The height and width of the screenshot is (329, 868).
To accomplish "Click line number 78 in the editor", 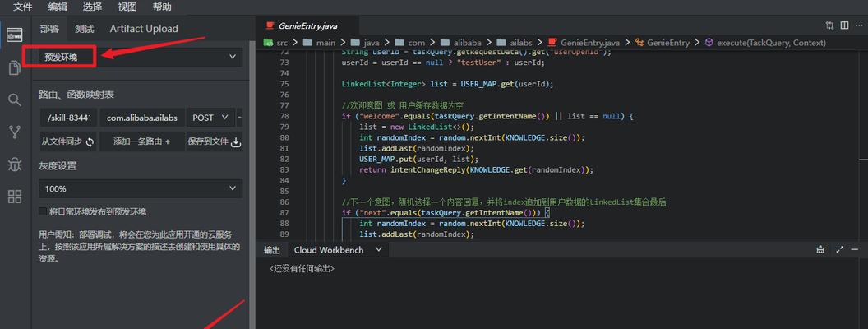I will 284,116.
